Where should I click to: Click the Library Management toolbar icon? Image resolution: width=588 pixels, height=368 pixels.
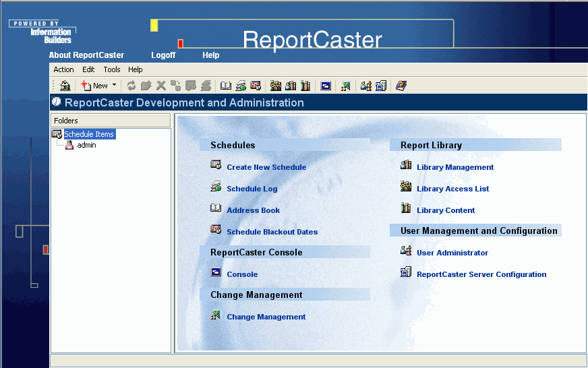tap(291, 86)
